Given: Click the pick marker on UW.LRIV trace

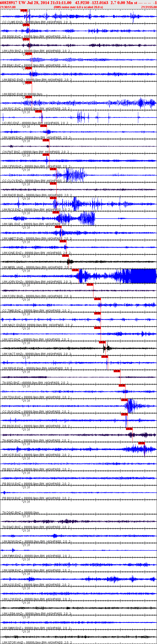Looking at the screenshot, I should coord(26,39).
